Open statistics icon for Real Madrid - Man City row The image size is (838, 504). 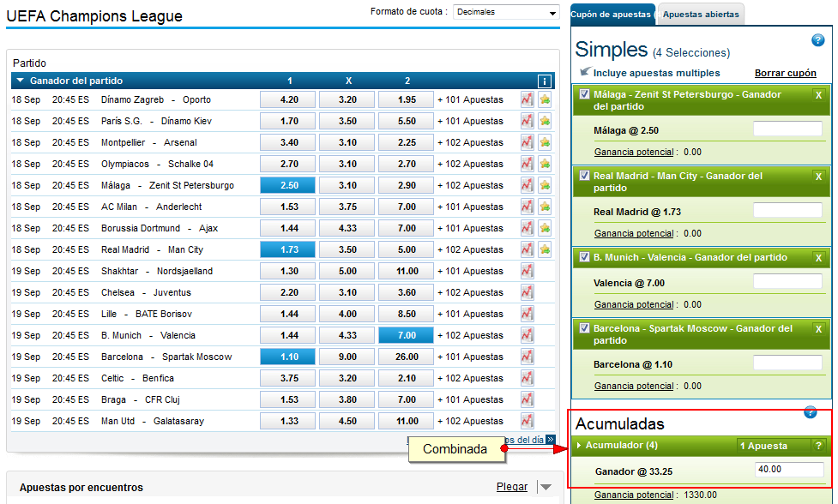tap(527, 249)
